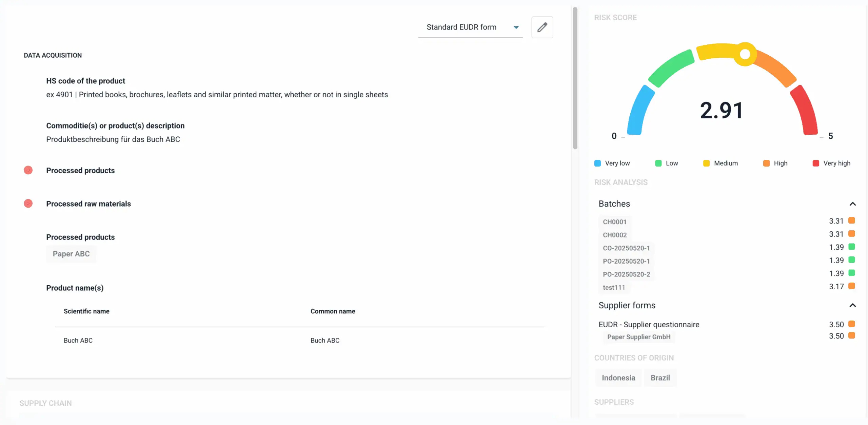Image resolution: width=868 pixels, height=425 pixels.
Task: Click the Indonesia country tag
Action: click(x=618, y=378)
